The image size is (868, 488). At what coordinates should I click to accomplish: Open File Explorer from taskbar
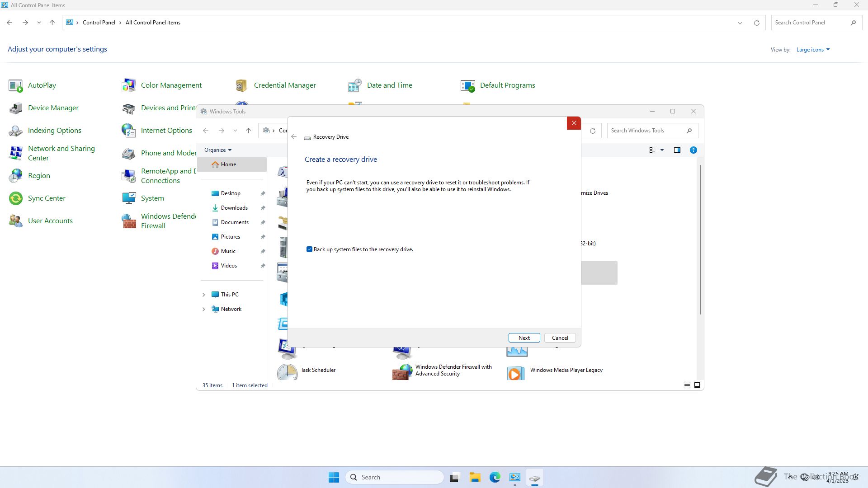coord(475,477)
